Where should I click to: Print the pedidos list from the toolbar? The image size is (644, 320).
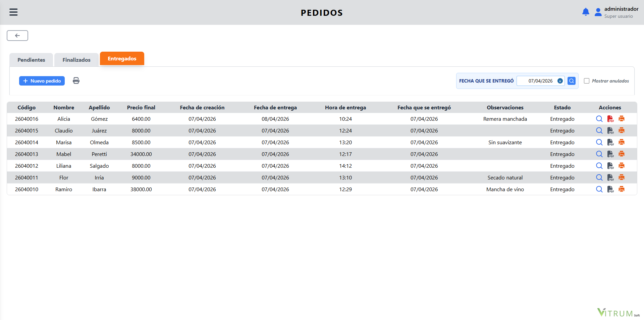click(76, 81)
